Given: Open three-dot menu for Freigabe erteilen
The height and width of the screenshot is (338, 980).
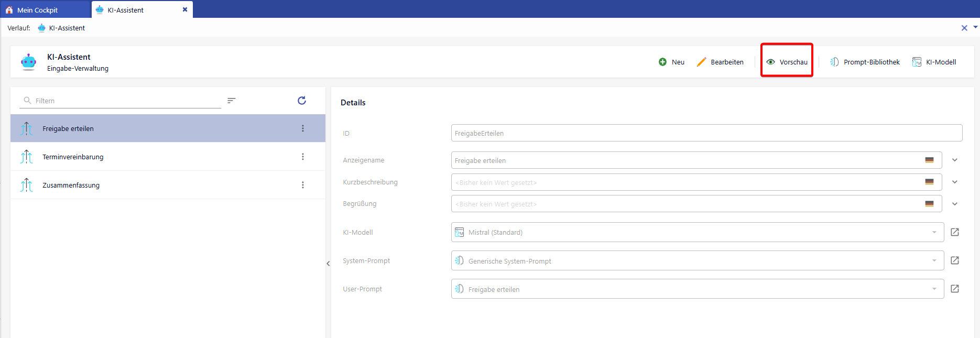Looking at the screenshot, I should [x=303, y=128].
